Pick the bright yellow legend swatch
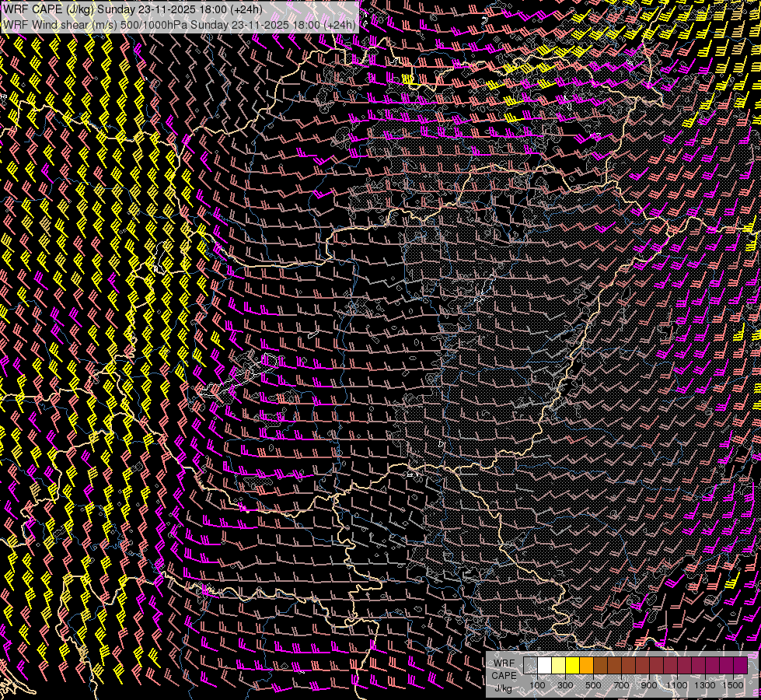The height and width of the screenshot is (700, 761). (572, 666)
